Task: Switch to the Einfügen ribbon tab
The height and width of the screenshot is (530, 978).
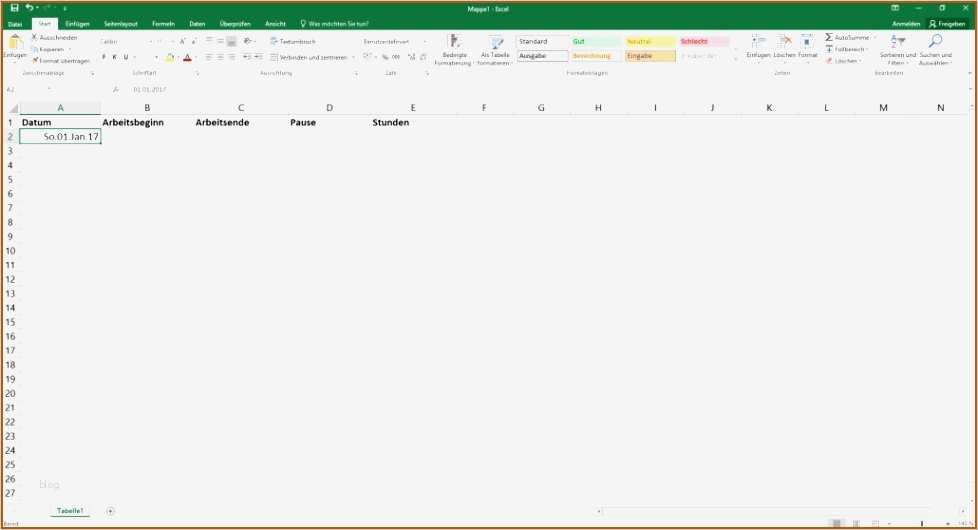Action: (x=77, y=24)
